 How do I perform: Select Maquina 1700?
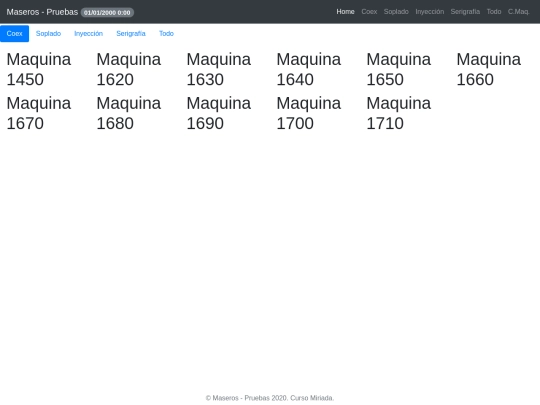tap(309, 113)
